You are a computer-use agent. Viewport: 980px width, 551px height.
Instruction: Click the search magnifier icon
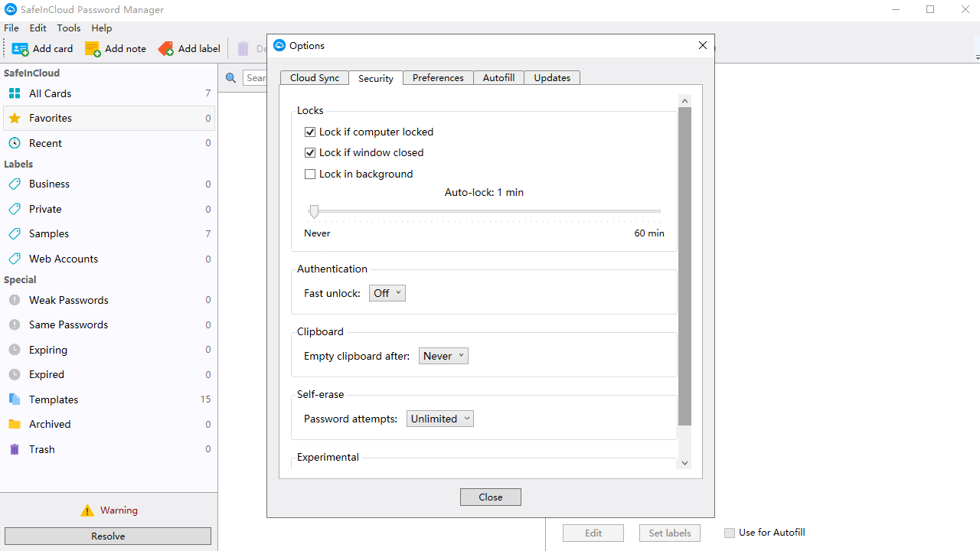pyautogui.click(x=231, y=77)
